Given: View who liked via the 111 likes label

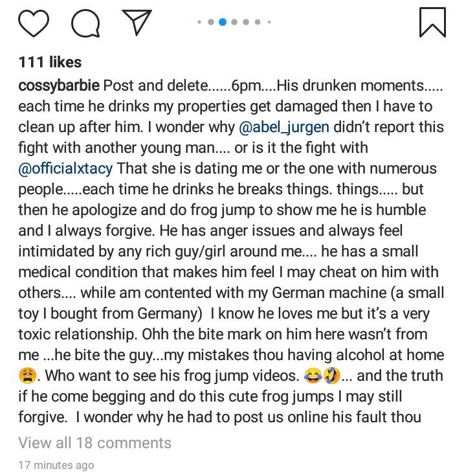Looking at the screenshot, I should tap(50, 62).
